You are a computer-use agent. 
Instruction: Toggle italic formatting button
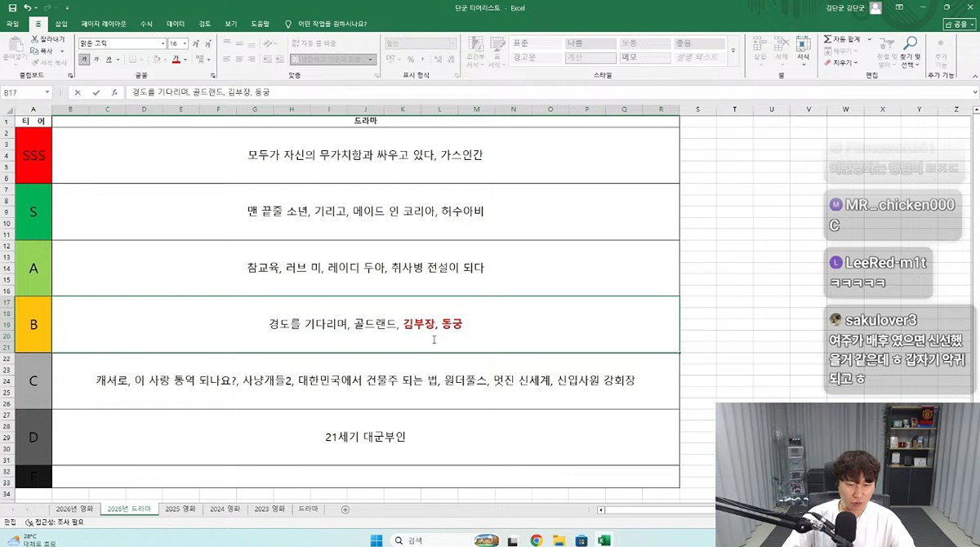point(96,59)
